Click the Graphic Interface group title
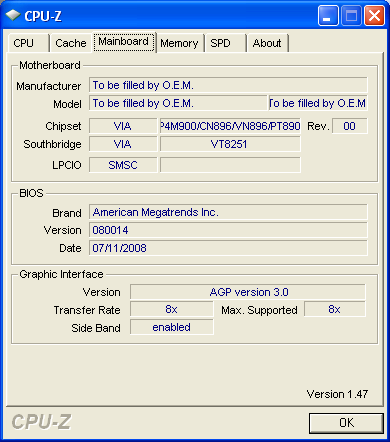This screenshot has height=442, width=390. (61, 274)
